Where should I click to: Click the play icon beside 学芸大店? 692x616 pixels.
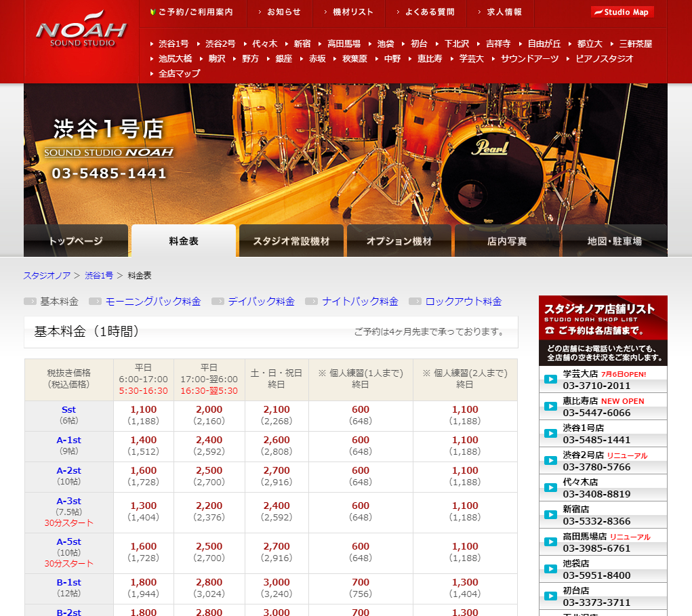tap(550, 379)
